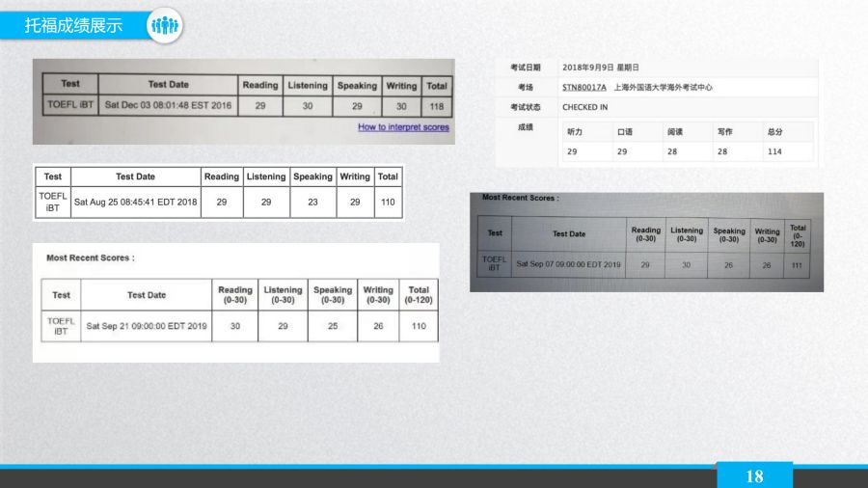
Task: Click total 110 in the Aug 25 2018 row
Action: (x=388, y=202)
